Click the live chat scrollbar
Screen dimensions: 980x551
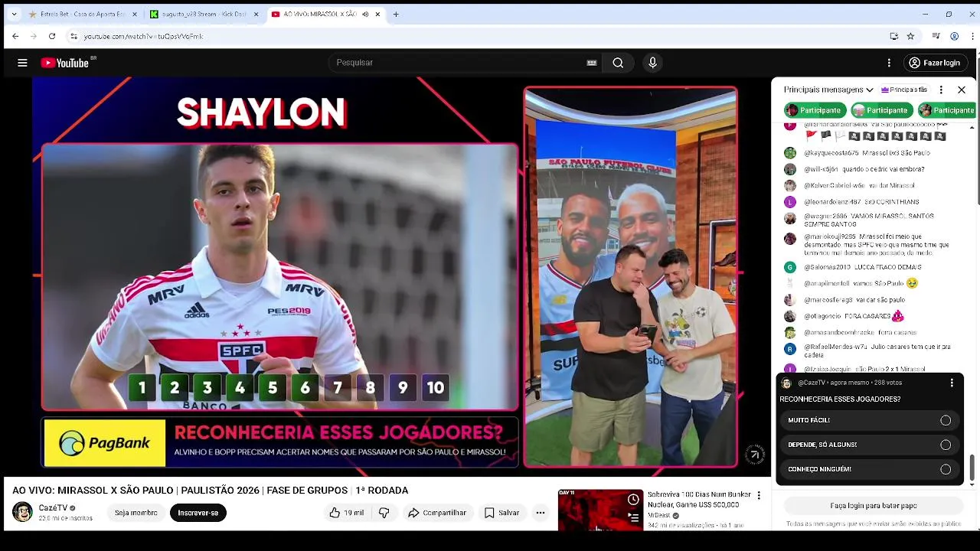click(972, 467)
